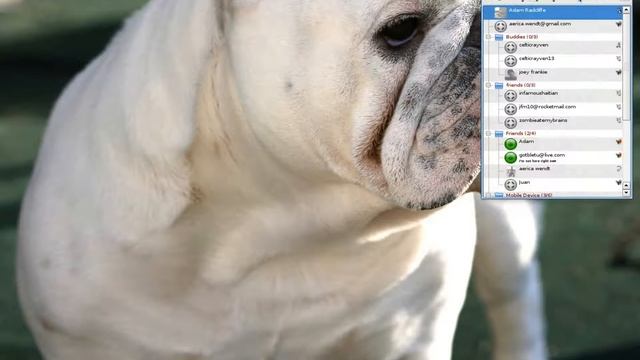Click offline status icon for celticrayven
Viewport: 640px width, 360px height.
click(x=510, y=47)
